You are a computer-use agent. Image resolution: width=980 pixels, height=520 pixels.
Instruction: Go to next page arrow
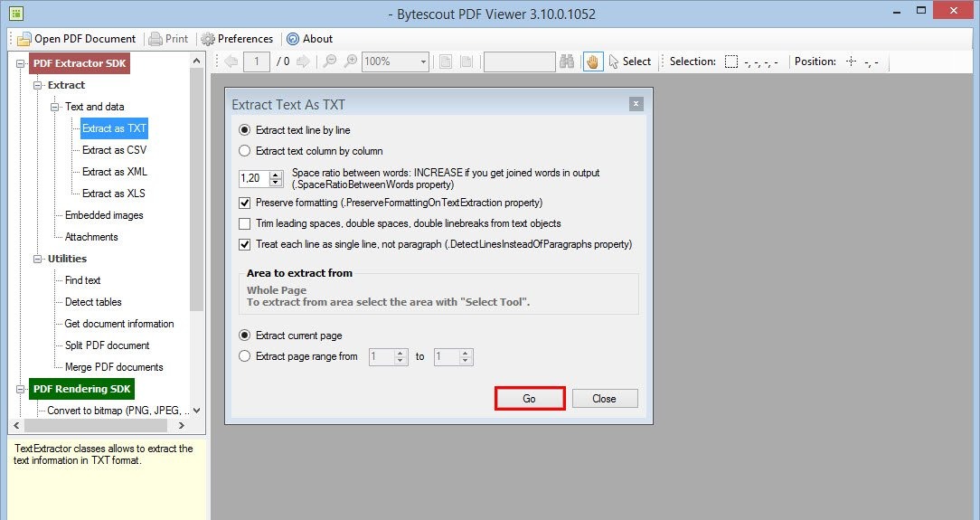click(x=303, y=61)
